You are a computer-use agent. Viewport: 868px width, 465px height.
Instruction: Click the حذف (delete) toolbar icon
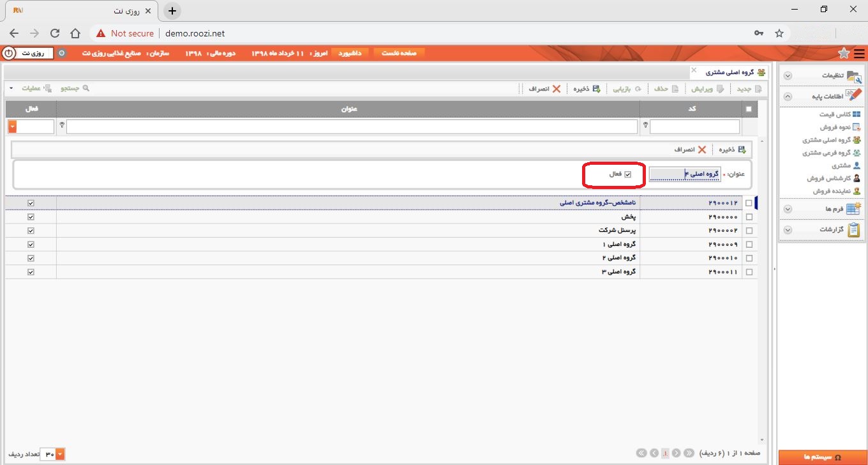[675, 89]
